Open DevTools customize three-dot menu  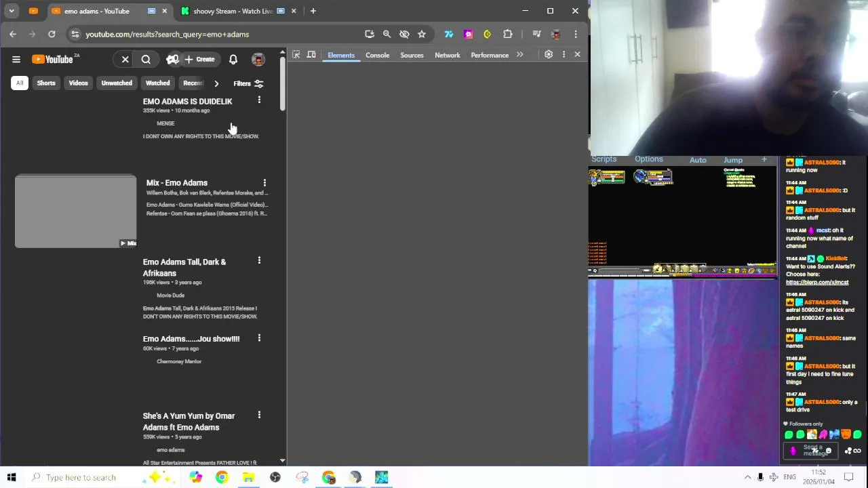point(564,55)
